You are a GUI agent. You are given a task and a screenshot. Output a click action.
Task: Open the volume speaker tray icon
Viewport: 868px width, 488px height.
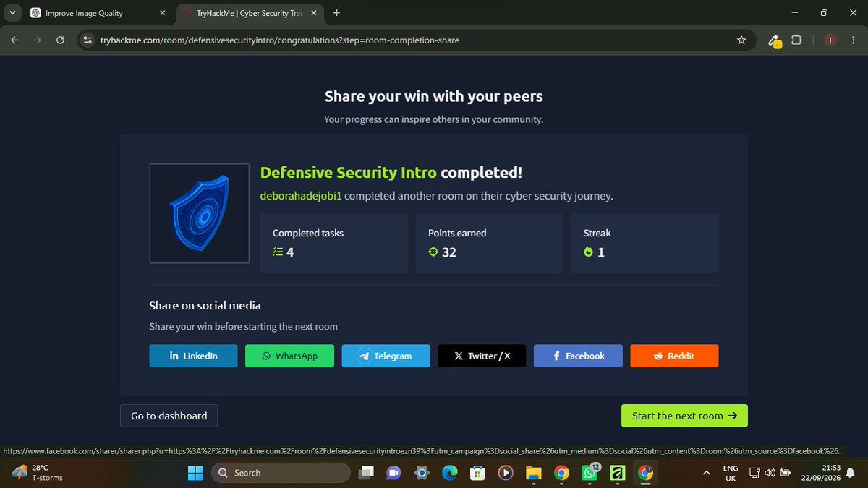(769, 473)
